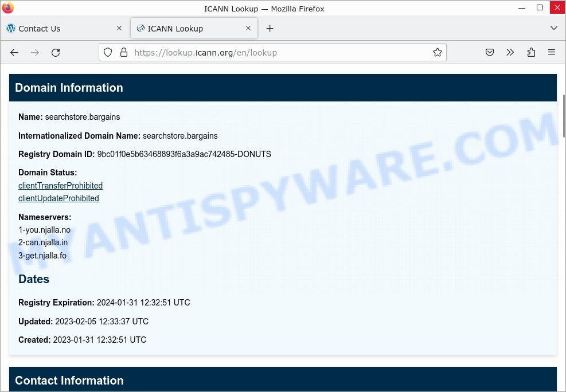The width and height of the screenshot is (566, 392).
Task: Click the Firefox logo in title bar
Action: 8,8
